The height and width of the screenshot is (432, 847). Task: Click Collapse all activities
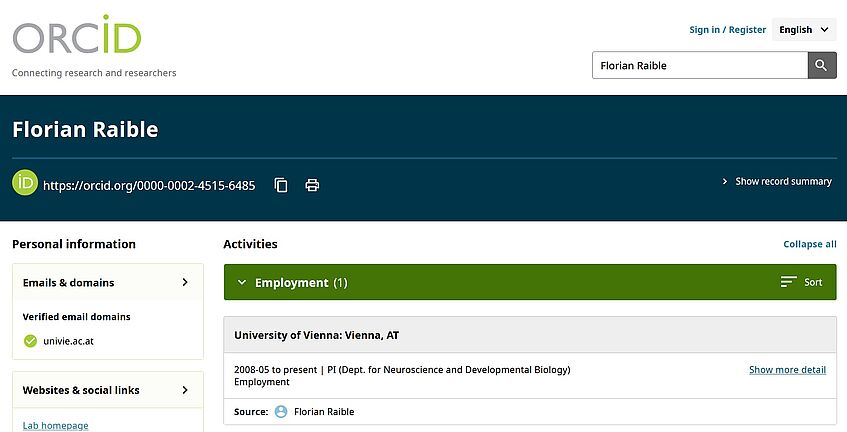809,244
